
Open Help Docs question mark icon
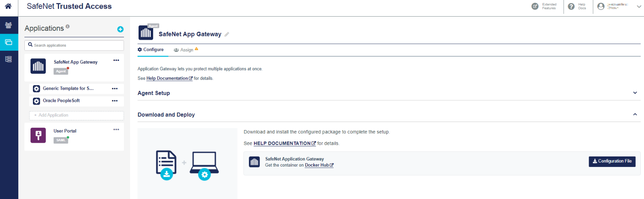[571, 6]
